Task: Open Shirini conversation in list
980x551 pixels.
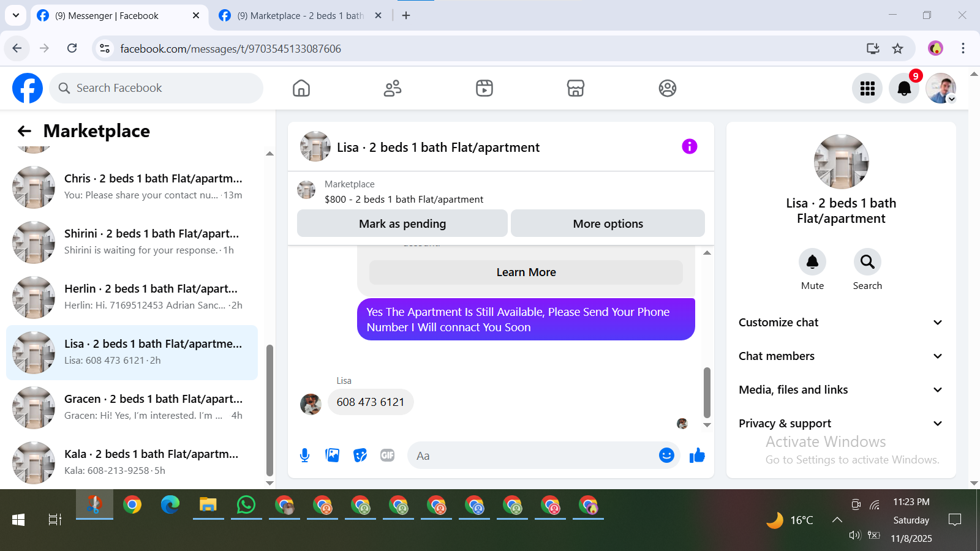Action: (132, 242)
